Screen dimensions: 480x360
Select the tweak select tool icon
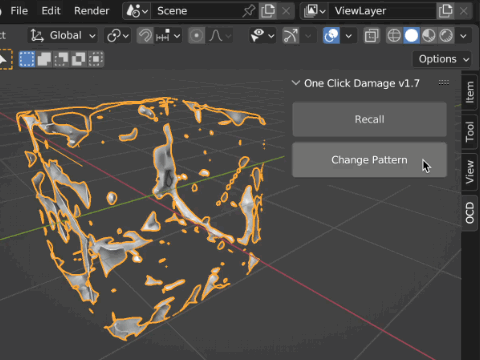tap(4, 59)
